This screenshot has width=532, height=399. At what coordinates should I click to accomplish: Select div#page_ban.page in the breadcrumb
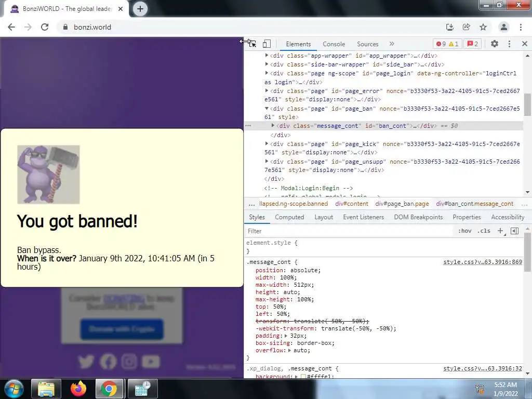[402, 204]
